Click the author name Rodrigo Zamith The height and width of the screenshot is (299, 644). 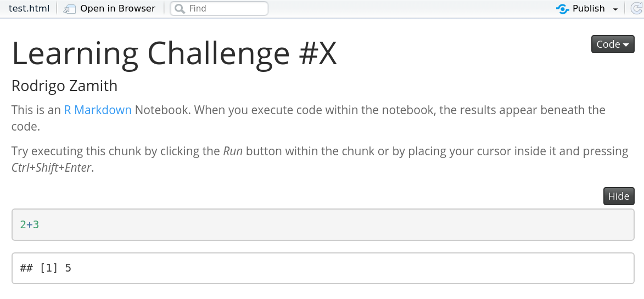(x=64, y=86)
